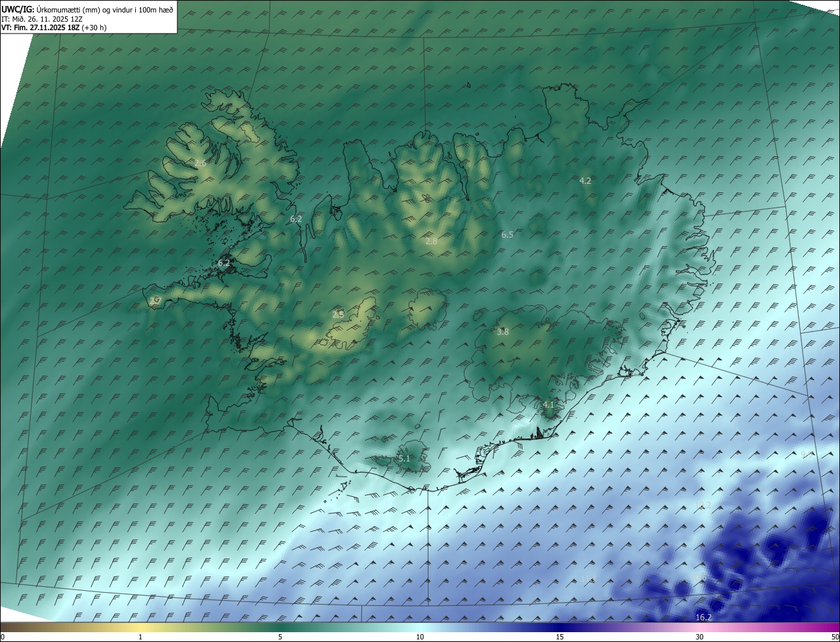The height and width of the screenshot is (642, 840).
Task: Click the 1 tick on the color scale
Action: click(x=140, y=637)
